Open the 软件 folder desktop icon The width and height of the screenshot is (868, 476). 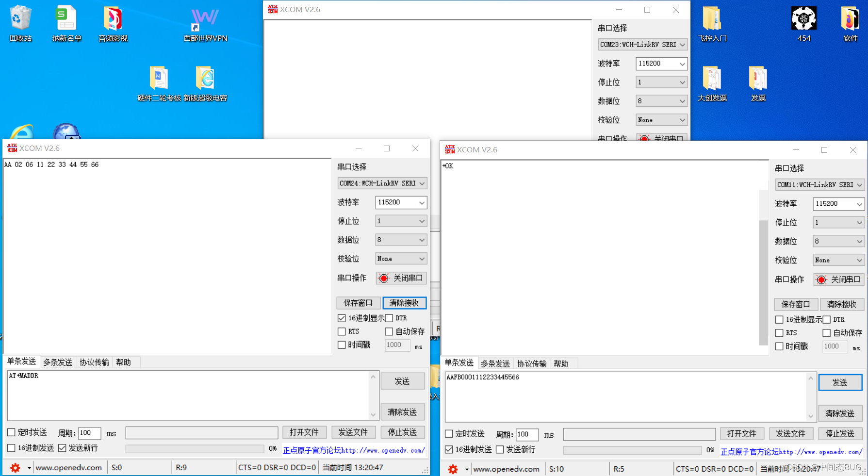pos(850,23)
